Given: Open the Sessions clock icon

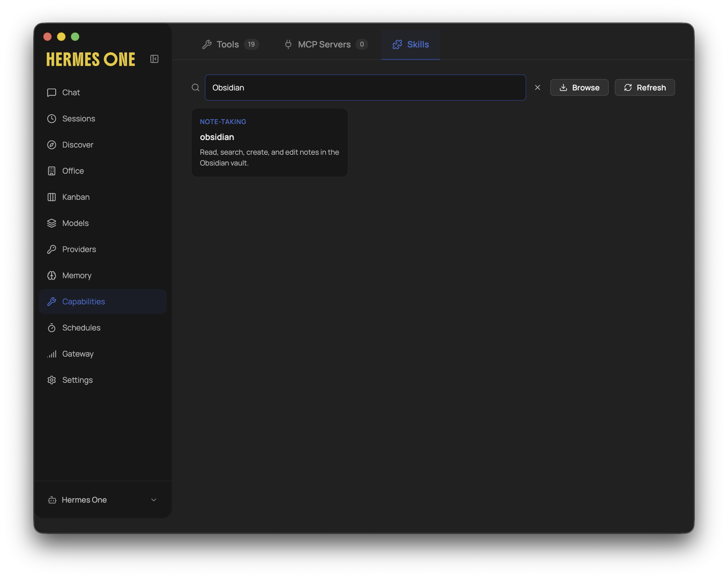Looking at the screenshot, I should click(52, 119).
